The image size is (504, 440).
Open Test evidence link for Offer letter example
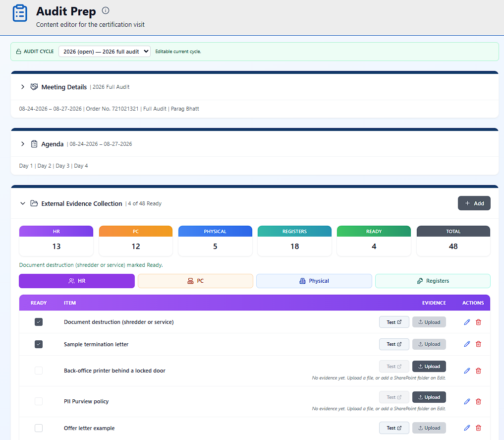click(x=394, y=428)
